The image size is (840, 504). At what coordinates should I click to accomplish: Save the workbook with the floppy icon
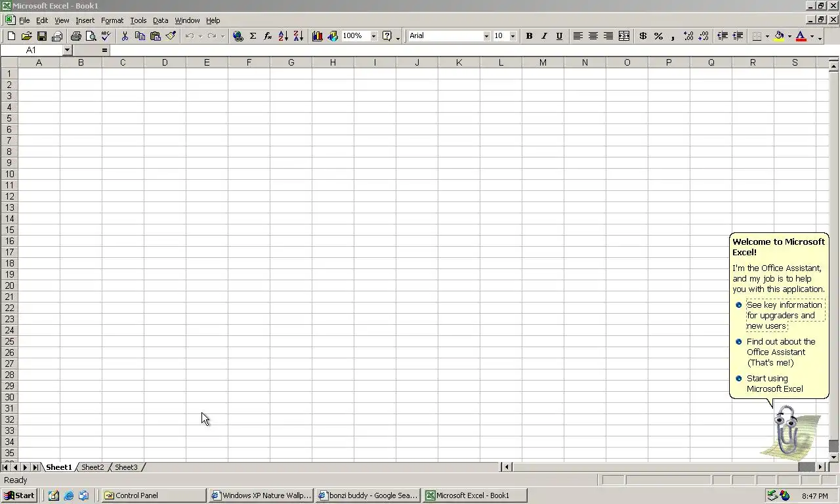pyautogui.click(x=41, y=36)
